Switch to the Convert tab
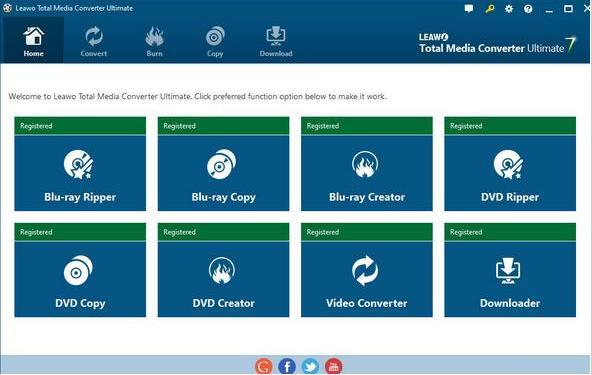 pos(93,42)
